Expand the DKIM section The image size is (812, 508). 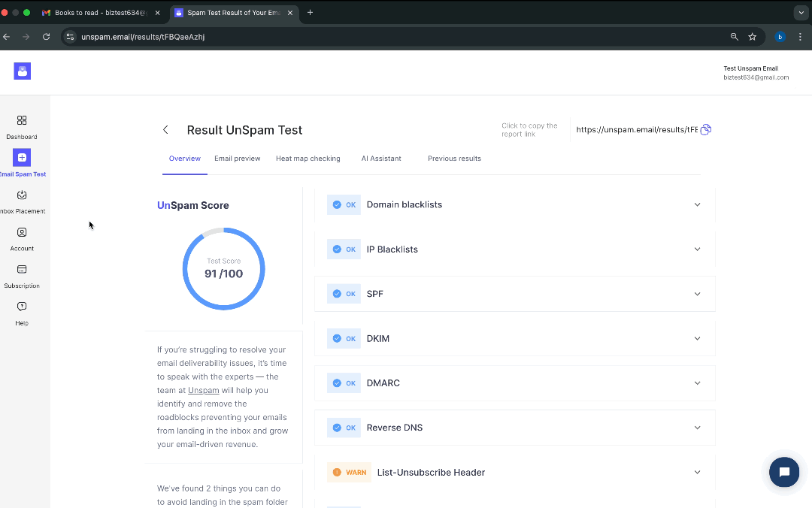tap(697, 339)
